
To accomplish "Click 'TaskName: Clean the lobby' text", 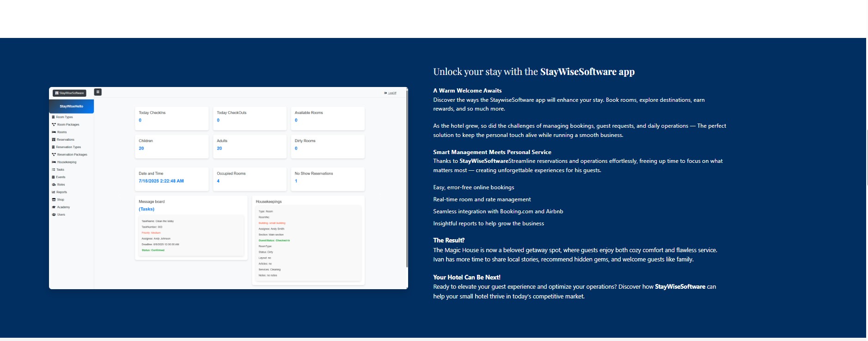I will 158,221.
